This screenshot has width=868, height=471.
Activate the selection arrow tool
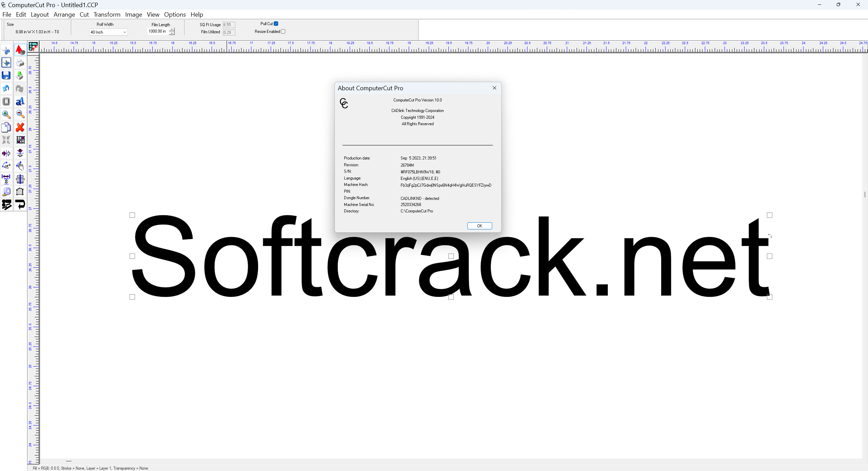point(20,50)
